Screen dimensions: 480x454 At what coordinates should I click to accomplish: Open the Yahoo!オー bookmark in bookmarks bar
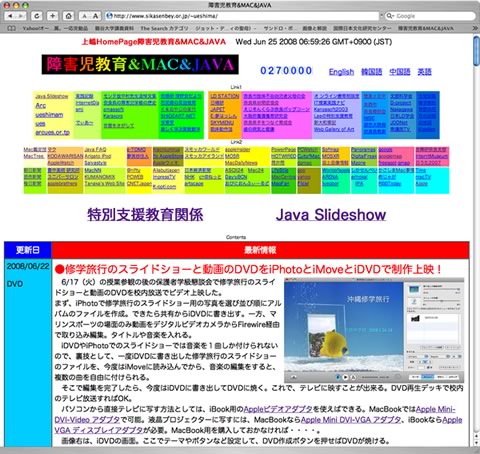(35, 28)
